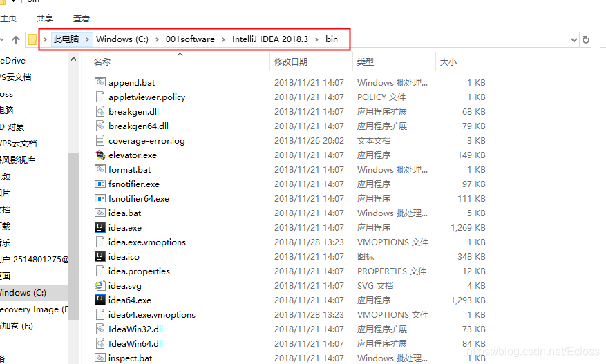The width and height of the screenshot is (606, 364).
Task: Open the 共享 ribbon tab
Action: point(45,18)
